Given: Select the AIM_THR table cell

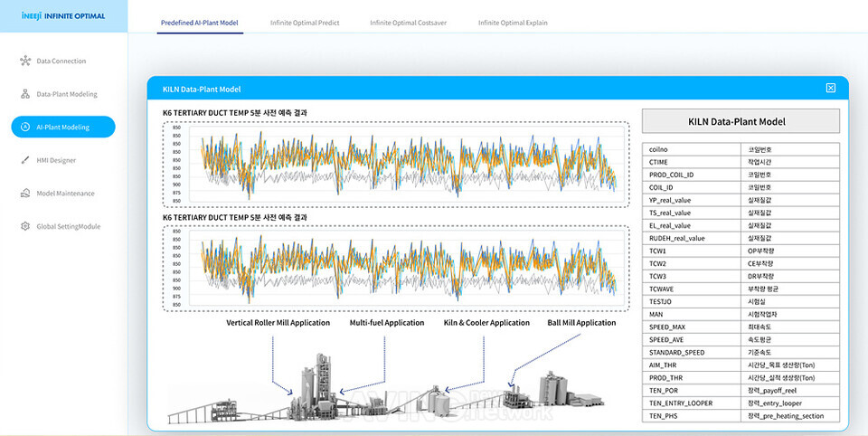Looking at the screenshot, I should (x=692, y=365).
